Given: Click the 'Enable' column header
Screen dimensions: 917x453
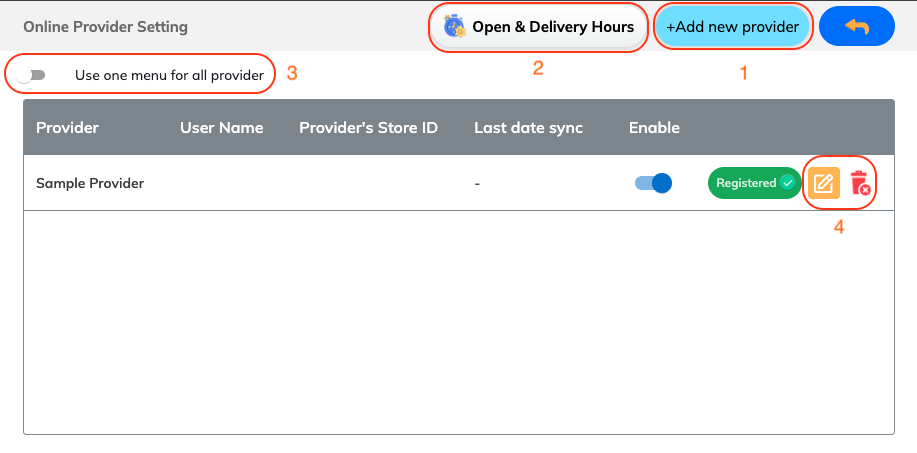Looking at the screenshot, I should (654, 127).
